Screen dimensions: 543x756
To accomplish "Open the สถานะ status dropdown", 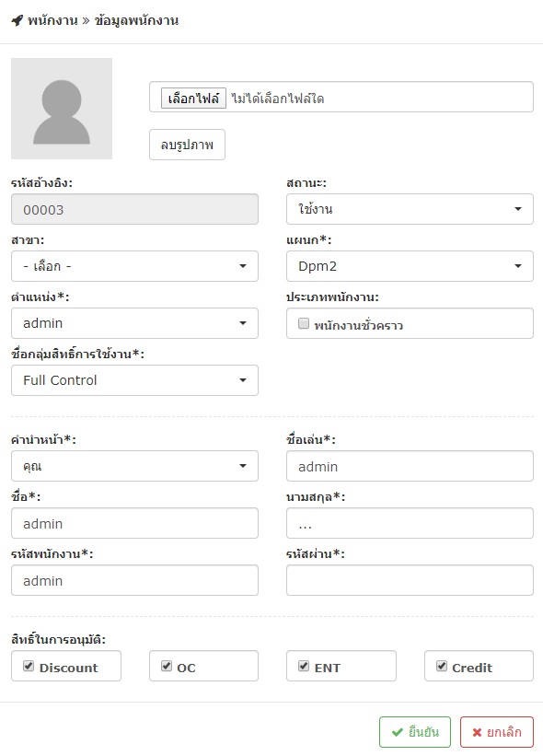I will tap(410, 209).
